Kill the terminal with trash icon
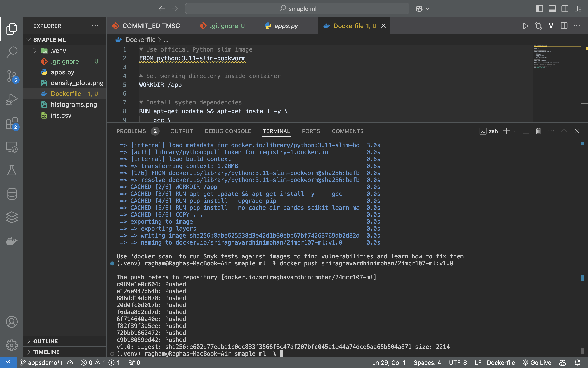This screenshot has width=588, height=368. pyautogui.click(x=538, y=131)
